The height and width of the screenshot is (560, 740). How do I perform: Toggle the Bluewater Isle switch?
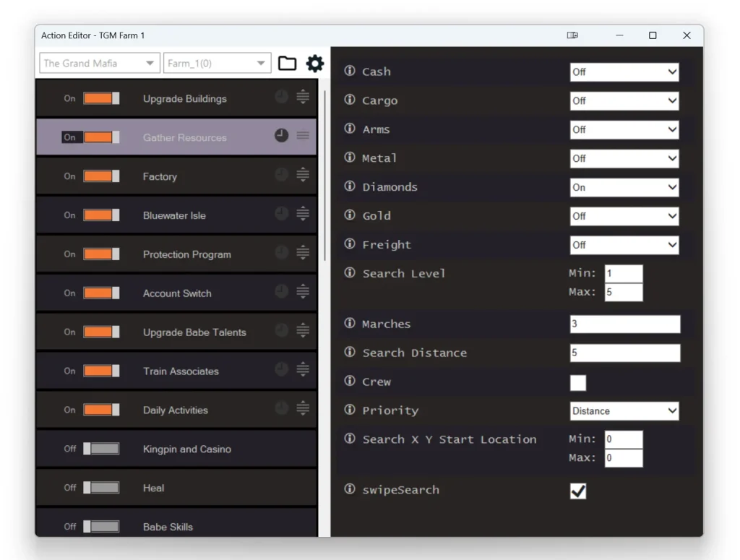coord(101,215)
